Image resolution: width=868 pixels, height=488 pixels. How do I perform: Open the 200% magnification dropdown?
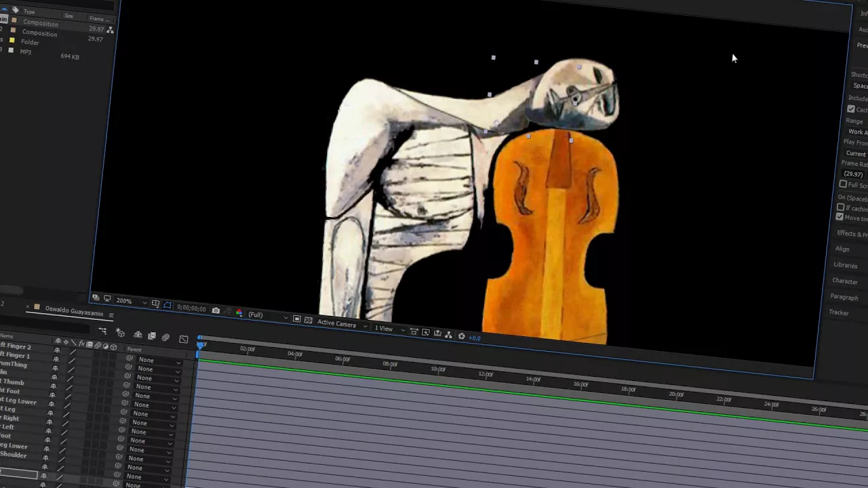pos(132,301)
